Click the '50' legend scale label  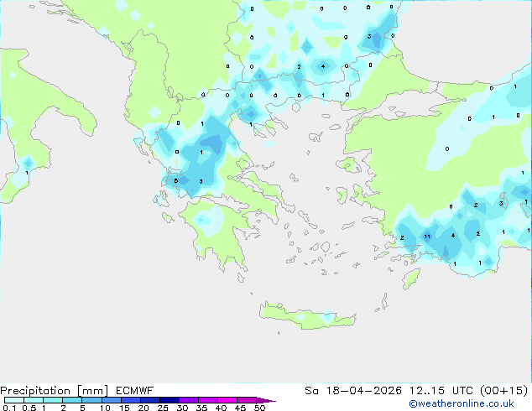tap(259, 408)
